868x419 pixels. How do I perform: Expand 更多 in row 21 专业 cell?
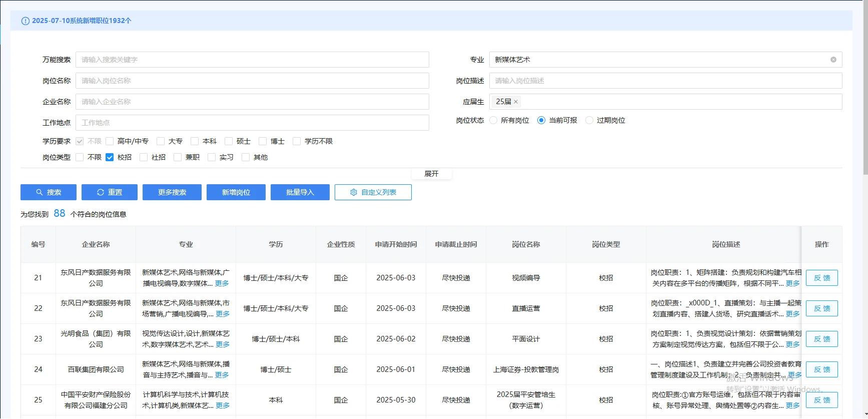(x=222, y=283)
